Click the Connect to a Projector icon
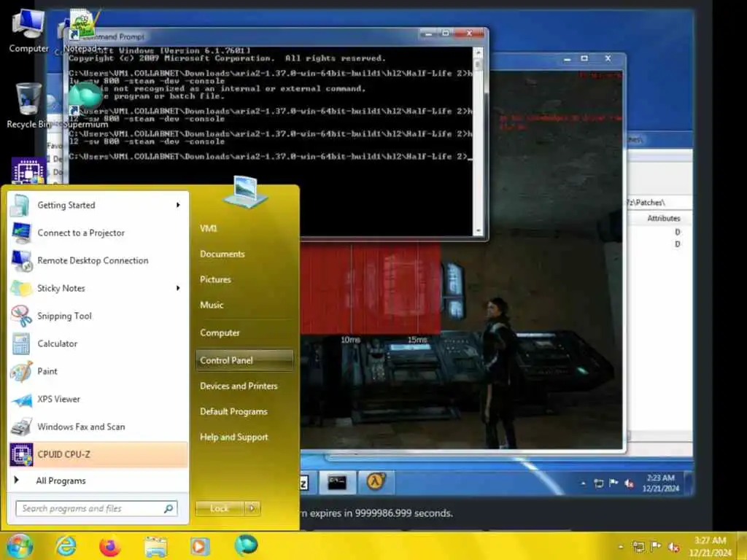This screenshot has height=560, width=747. [21, 233]
